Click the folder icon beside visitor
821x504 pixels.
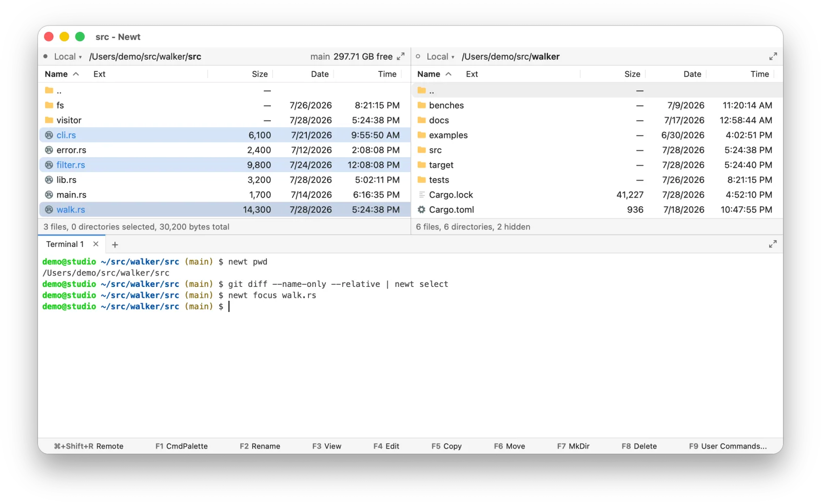pyautogui.click(x=49, y=120)
